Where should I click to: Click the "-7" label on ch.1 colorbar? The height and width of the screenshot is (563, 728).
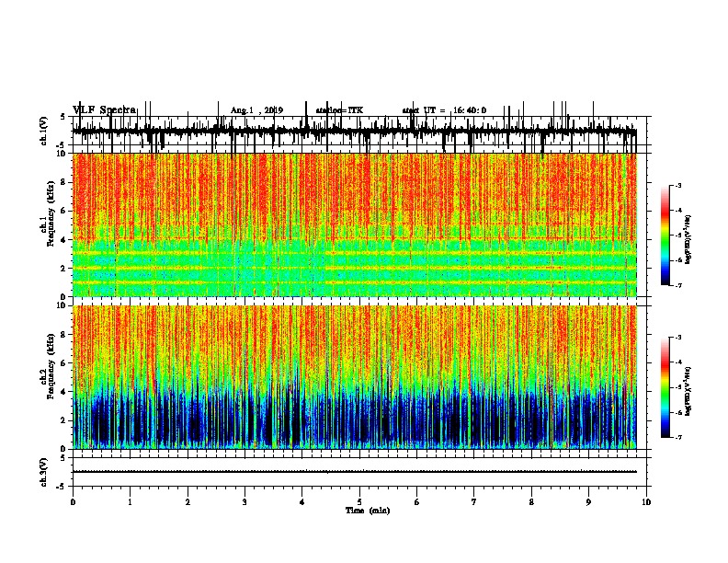pos(678,285)
